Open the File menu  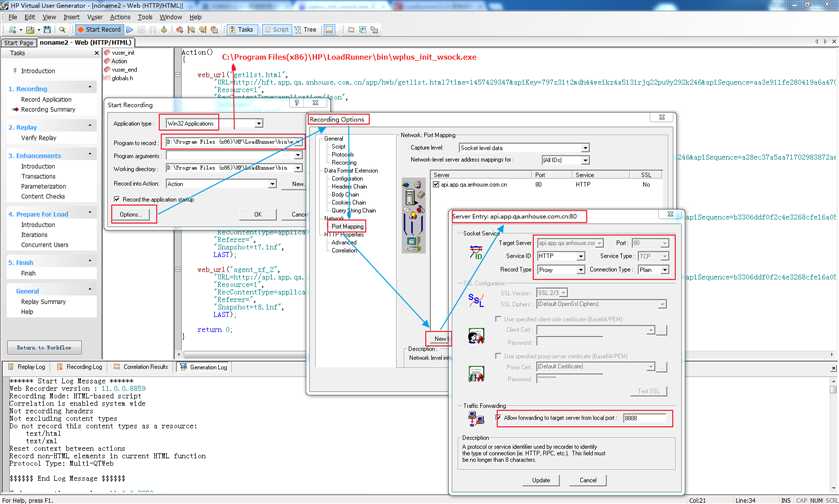tap(13, 17)
